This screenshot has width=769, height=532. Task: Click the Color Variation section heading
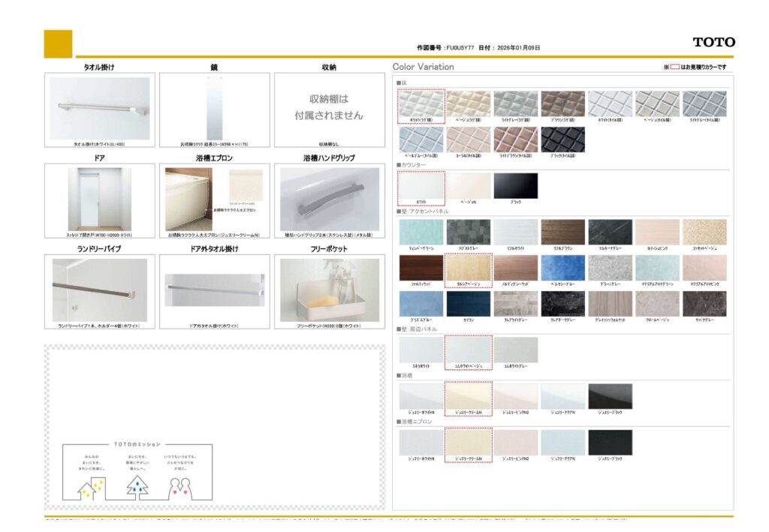(x=423, y=67)
